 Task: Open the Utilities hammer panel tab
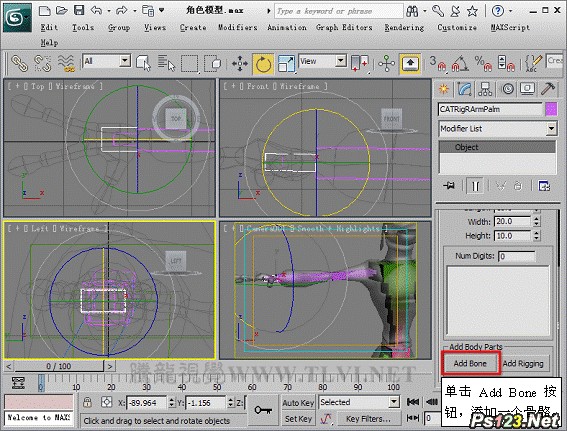pos(549,89)
